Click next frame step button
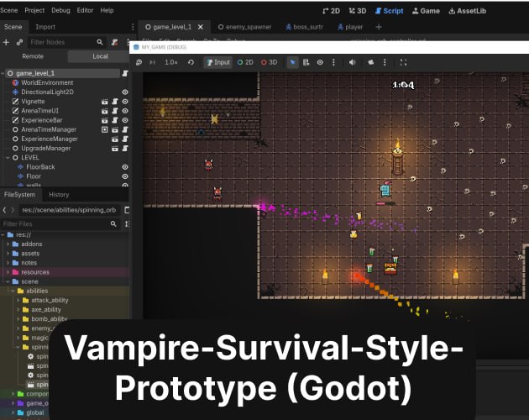Screen dimensions: 529x420 [x=152, y=62]
